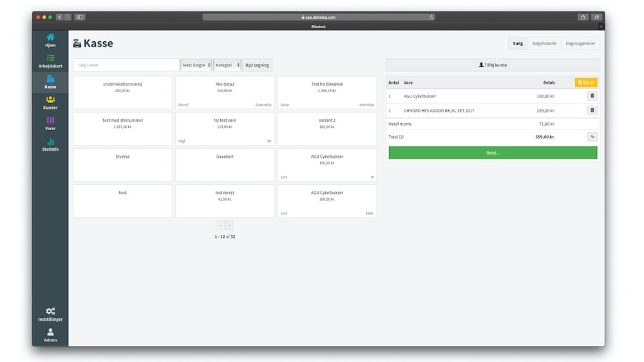Open Arbejdskort in the sidebar
The width and height of the screenshot is (644, 362).
click(x=50, y=61)
